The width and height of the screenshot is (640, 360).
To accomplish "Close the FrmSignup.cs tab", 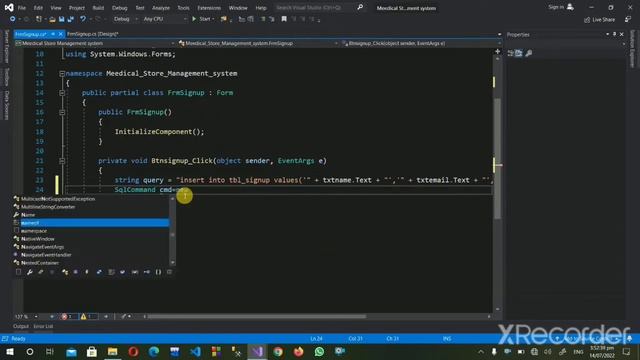I will pyautogui.click(x=60, y=34).
